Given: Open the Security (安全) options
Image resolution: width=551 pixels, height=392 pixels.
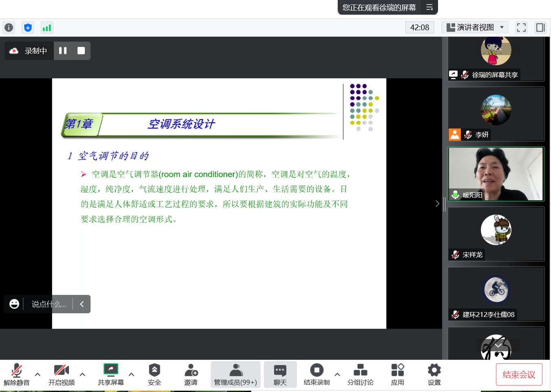Looking at the screenshot, I should pos(154,374).
